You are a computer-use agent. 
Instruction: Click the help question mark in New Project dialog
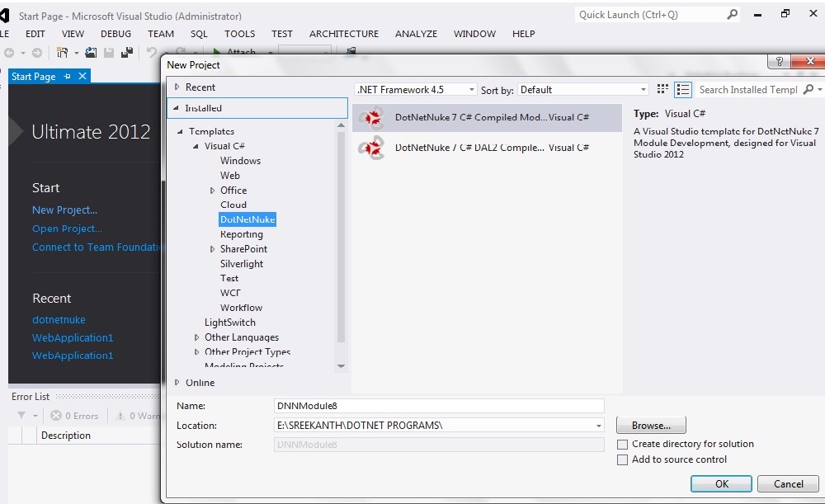(x=780, y=62)
